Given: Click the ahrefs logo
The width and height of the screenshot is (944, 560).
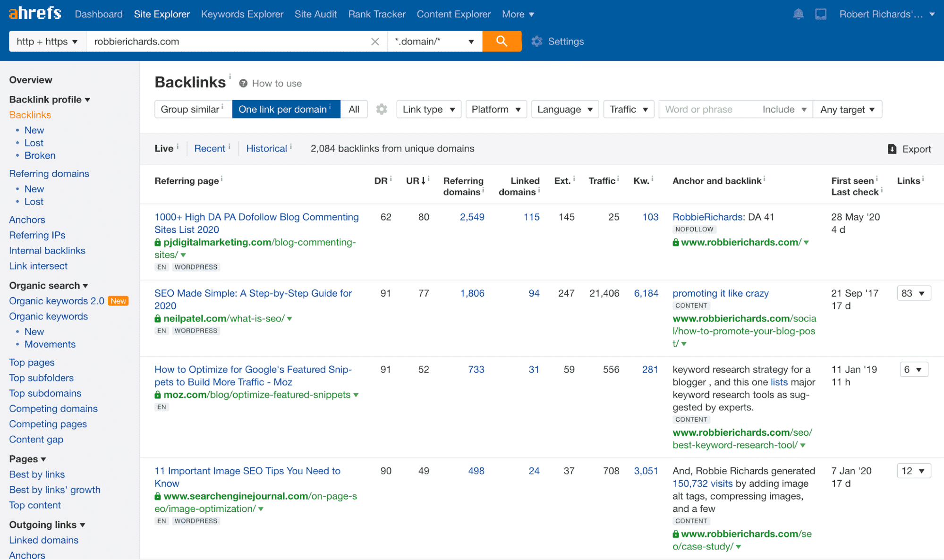Looking at the screenshot, I should 34,13.
